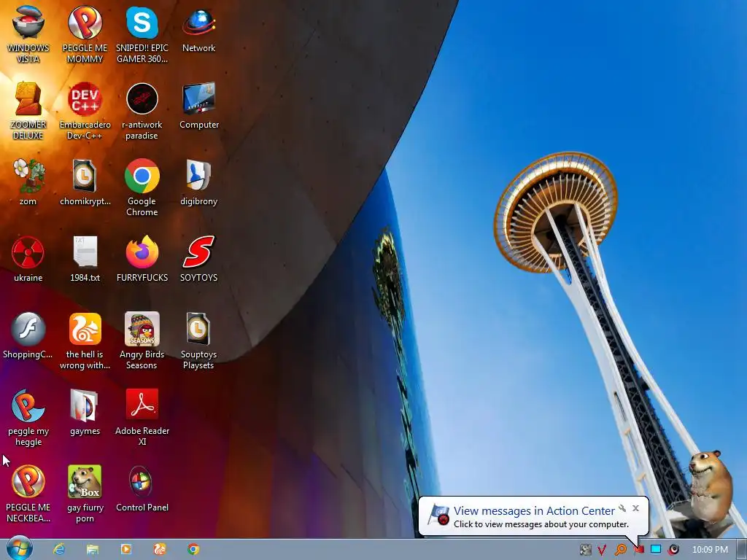Select the Souptoys Playsets icon
The image size is (747, 560).
tap(198, 341)
